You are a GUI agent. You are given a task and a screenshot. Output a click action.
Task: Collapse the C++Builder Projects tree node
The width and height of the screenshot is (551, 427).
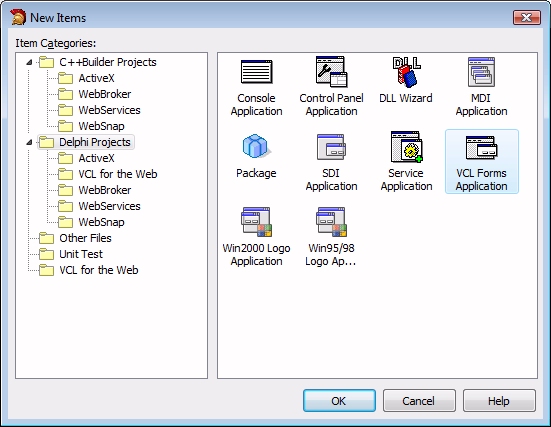(x=30, y=63)
